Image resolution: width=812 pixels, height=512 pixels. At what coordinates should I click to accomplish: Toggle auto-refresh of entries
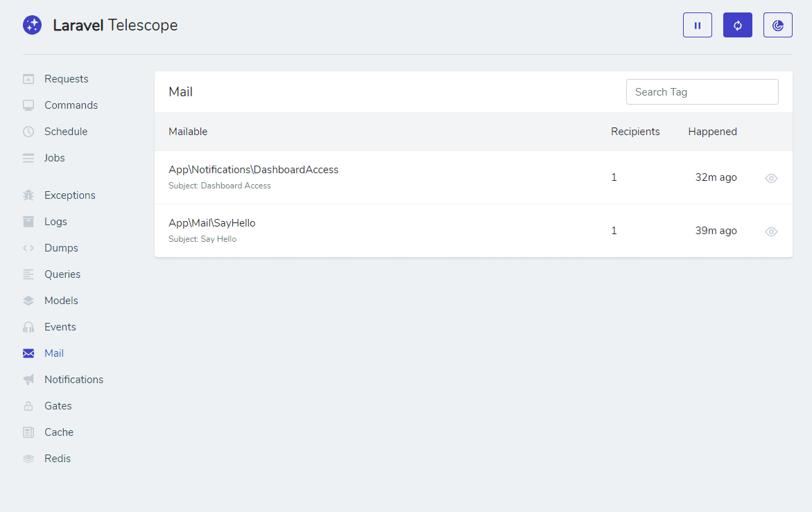(x=737, y=24)
